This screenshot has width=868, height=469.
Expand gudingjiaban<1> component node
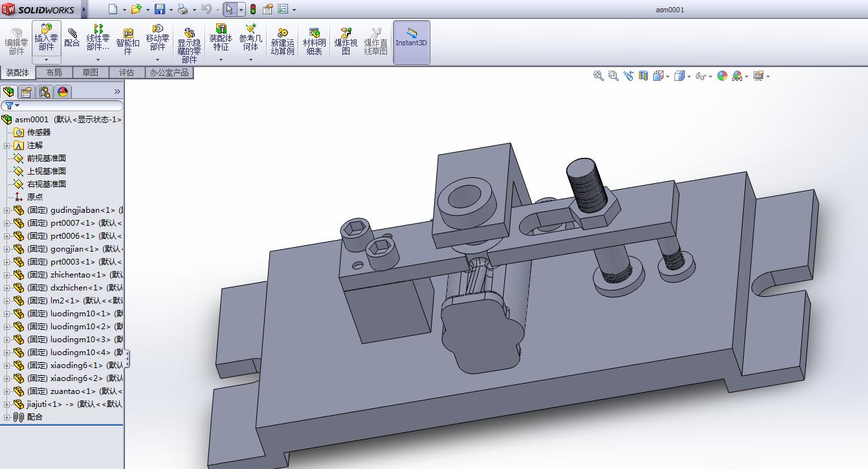click(7, 210)
